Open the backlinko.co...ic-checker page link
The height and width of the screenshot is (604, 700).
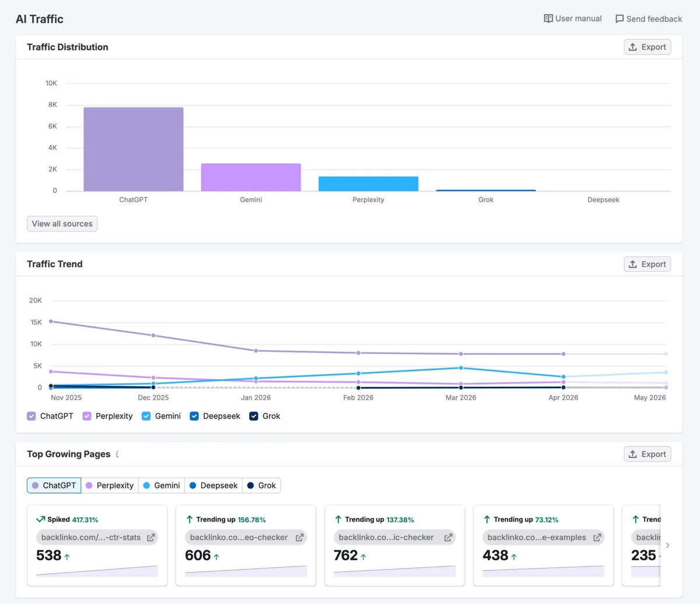click(x=395, y=537)
